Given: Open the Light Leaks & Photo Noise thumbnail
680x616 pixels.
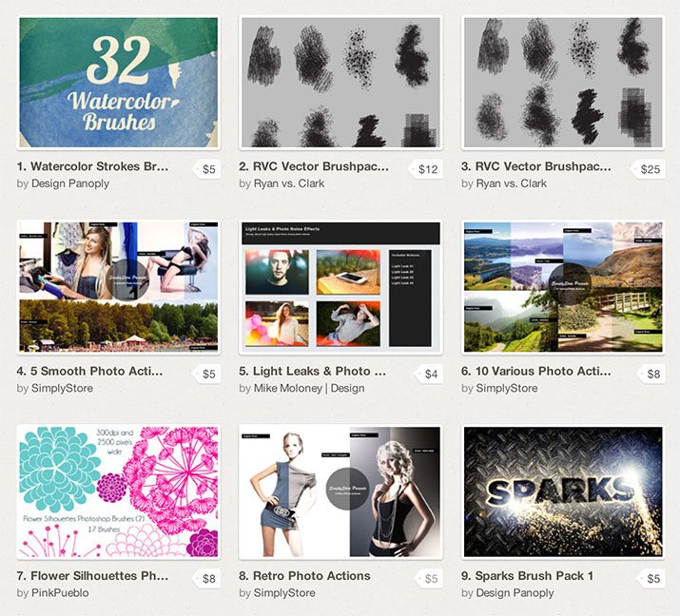Looking at the screenshot, I should [340, 287].
